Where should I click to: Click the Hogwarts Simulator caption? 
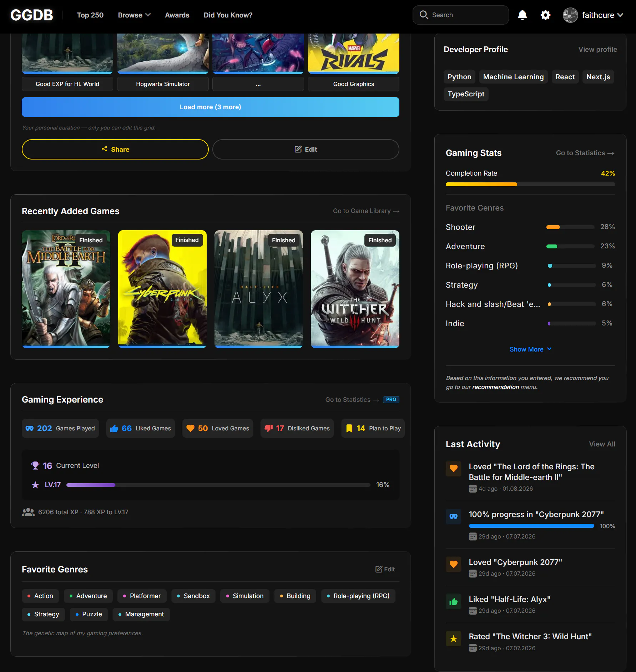point(163,84)
